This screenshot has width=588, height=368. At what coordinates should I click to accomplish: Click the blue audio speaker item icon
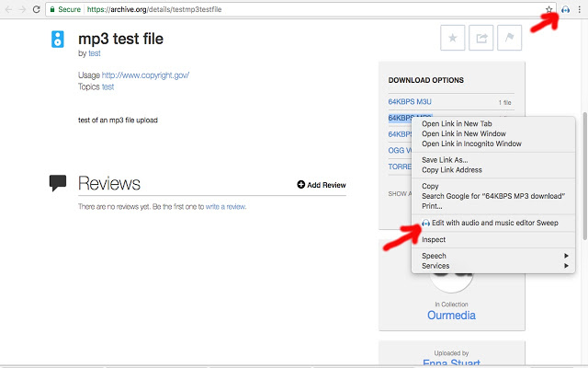click(x=57, y=39)
